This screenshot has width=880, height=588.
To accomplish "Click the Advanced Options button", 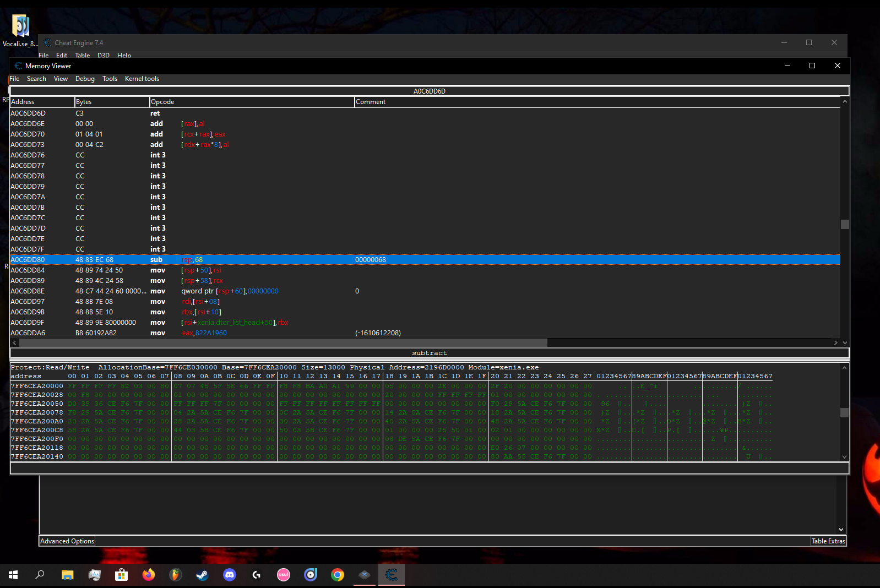I will [x=67, y=541].
